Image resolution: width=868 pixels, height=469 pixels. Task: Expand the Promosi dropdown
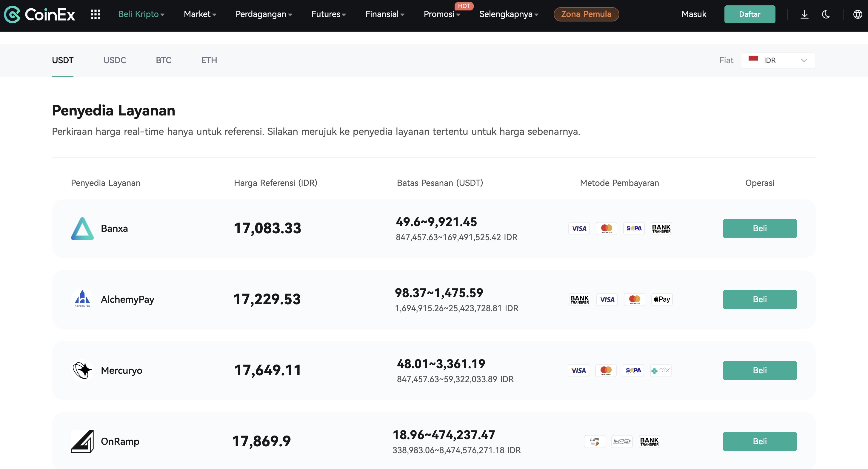point(442,14)
